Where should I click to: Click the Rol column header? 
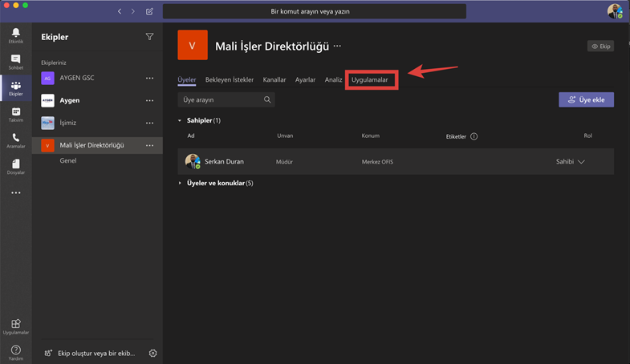[x=587, y=135]
